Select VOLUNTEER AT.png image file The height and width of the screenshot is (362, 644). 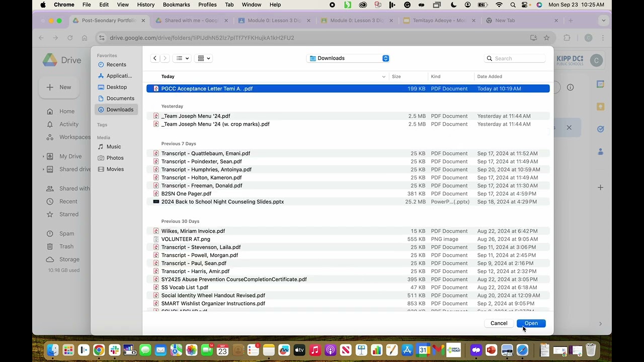coord(348,239)
